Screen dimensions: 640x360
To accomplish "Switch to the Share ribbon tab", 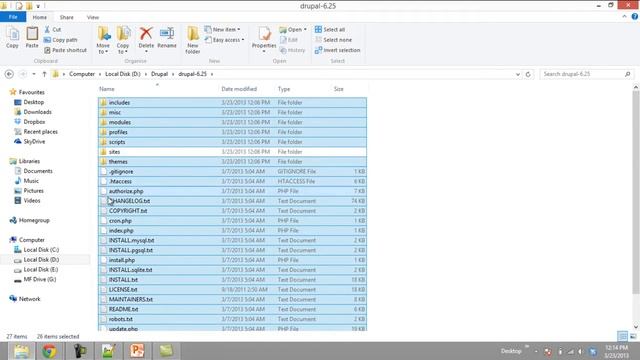I will point(67,17).
